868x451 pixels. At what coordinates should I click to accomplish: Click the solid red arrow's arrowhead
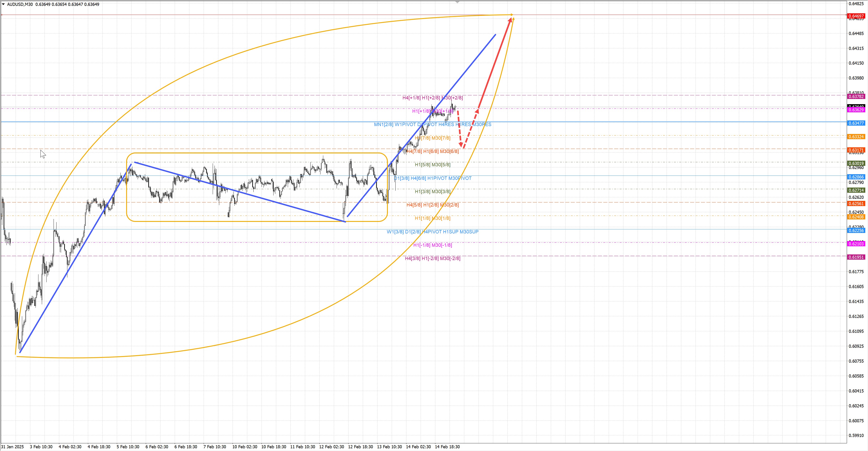pos(510,20)
